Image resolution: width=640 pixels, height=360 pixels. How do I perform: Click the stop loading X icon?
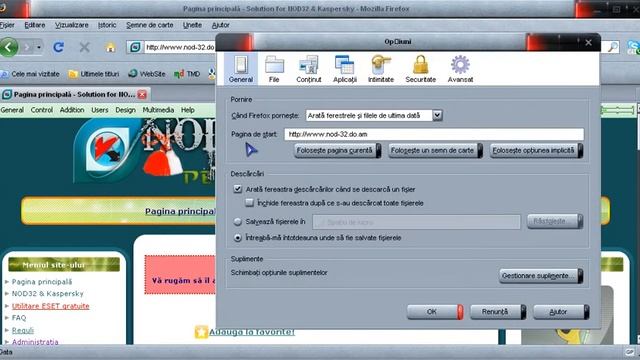click(84, 47)
